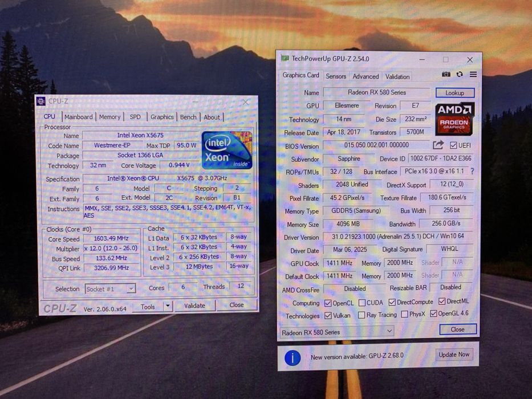Click the Level 3 cache value 12 MBytes
The width and height of the screenshot is (532, 399).
point(199,266)
